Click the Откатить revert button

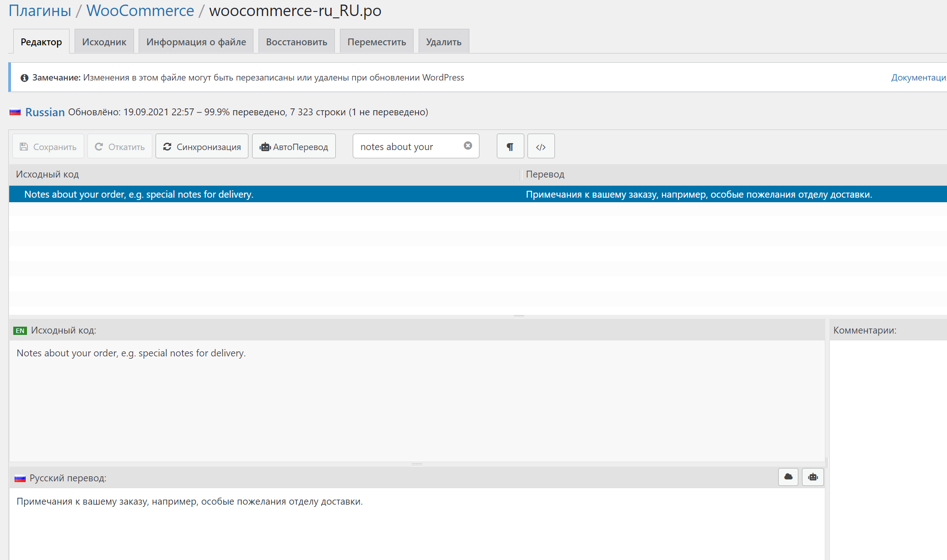click(x=119, y=146)
